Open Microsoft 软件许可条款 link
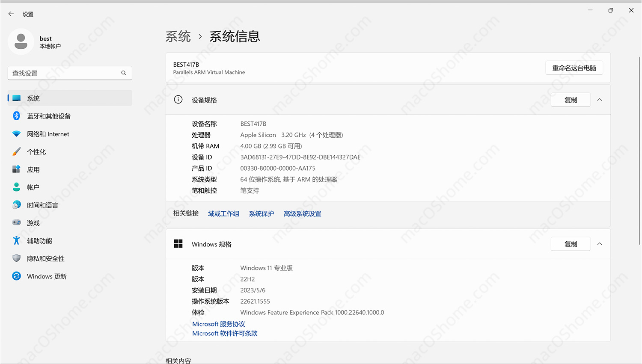Viewport: 642px width, 364px height. [225, 333]
